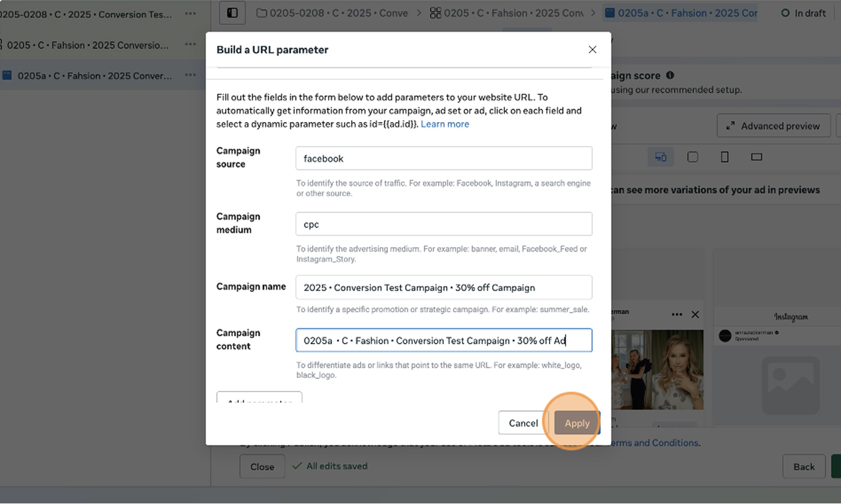Select the landscape preview format icon

[756, 157]
